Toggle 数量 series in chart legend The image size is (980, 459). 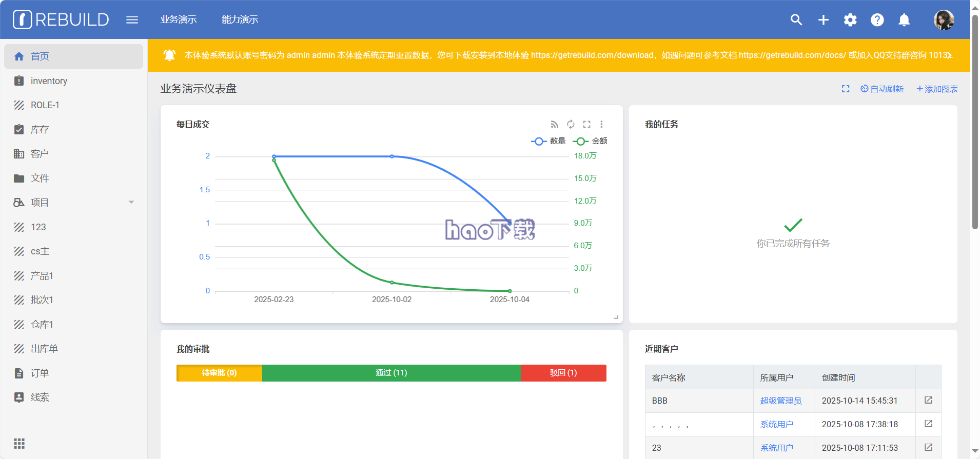tap(548, 141)
